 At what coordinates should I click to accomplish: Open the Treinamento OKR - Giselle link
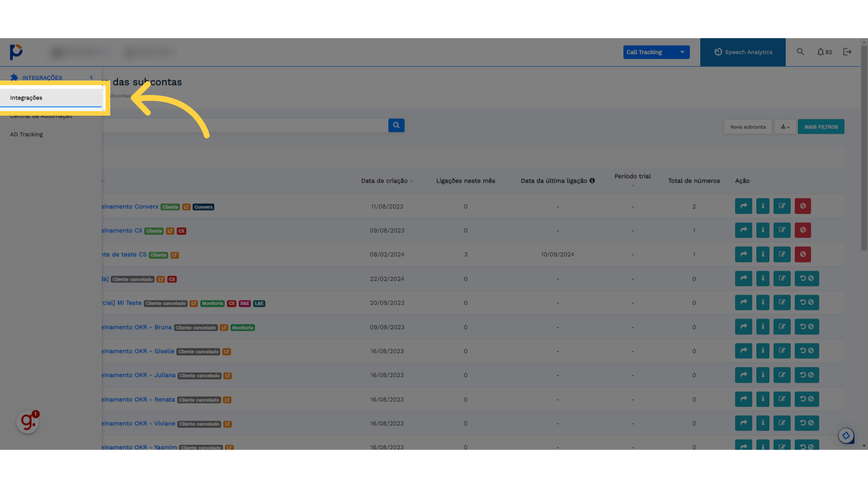tap(137, 351)
